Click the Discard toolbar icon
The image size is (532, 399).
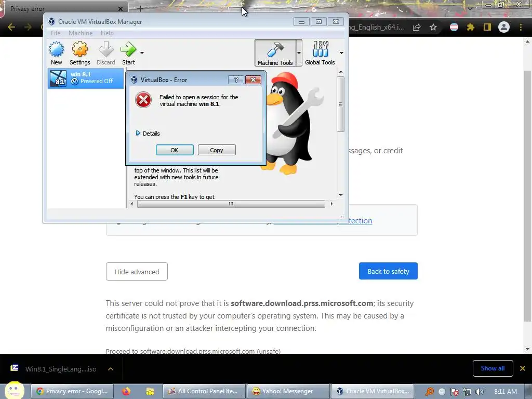click(106, 53)
